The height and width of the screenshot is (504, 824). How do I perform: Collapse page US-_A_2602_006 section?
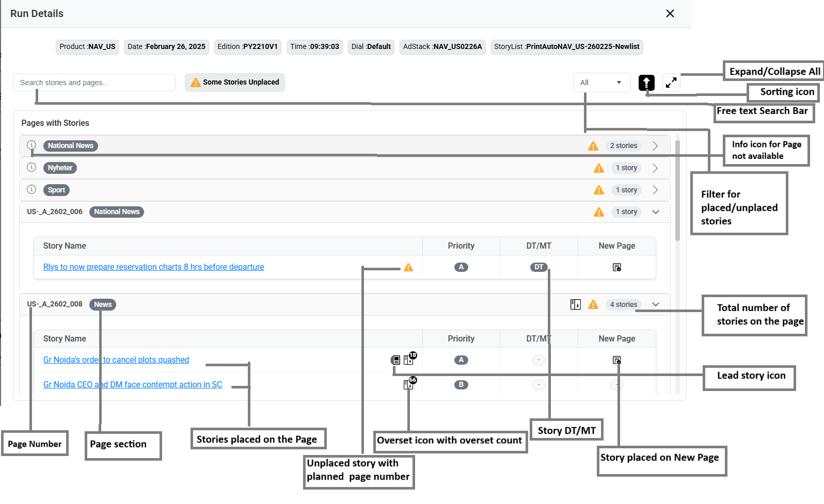[656, 212]
